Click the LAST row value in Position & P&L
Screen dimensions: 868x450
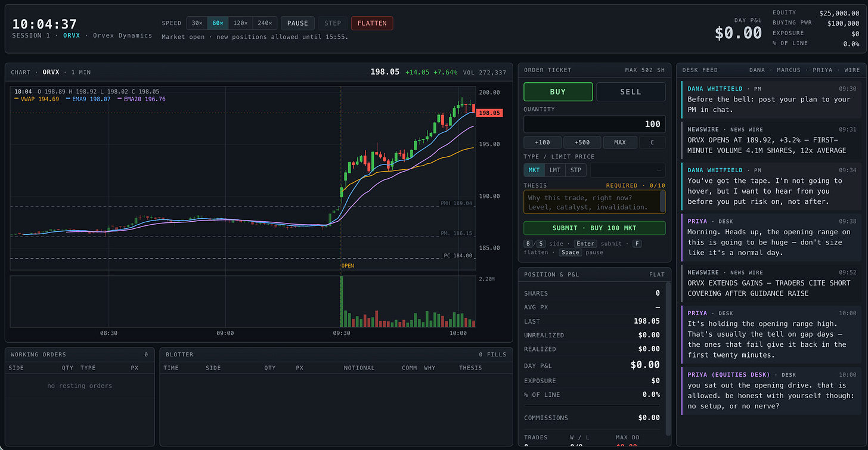pyautogui.click(x=647, y=321)
